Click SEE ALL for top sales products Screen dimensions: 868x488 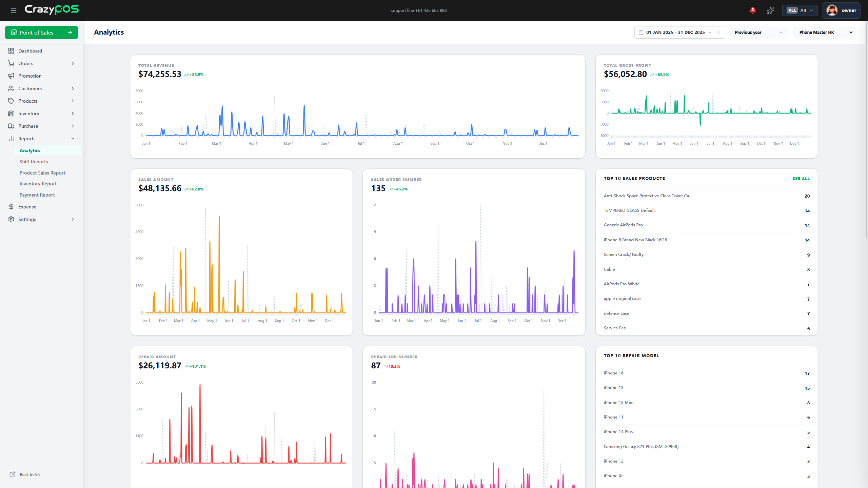(x=801, y=179)
